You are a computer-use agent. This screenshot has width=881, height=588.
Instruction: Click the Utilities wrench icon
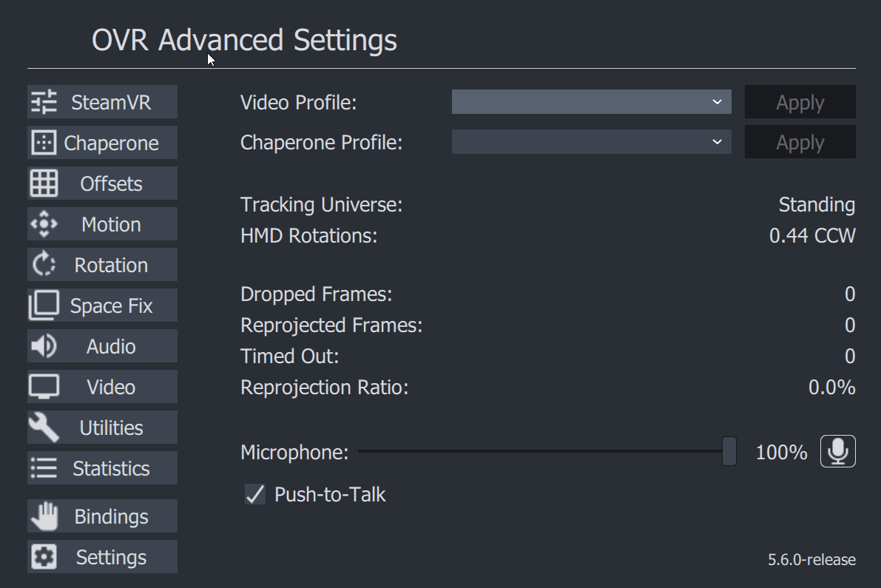click(44, 428)
